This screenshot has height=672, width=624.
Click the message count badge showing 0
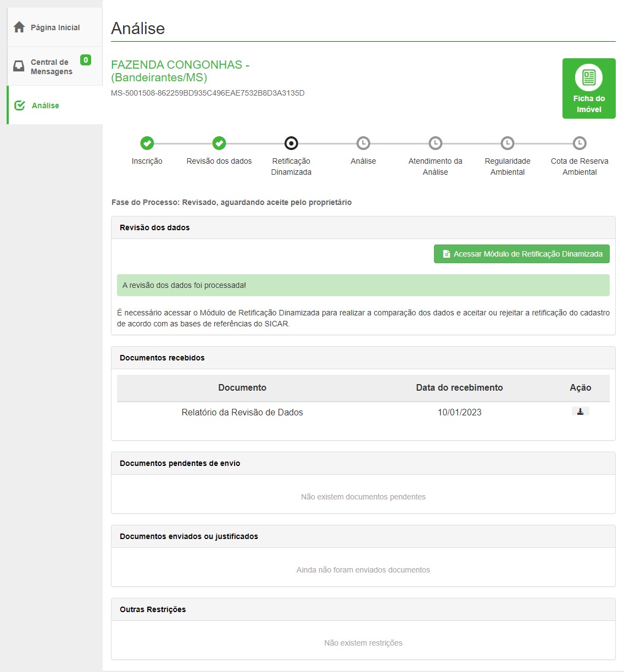pyautogui.click(x=86, y=60)
